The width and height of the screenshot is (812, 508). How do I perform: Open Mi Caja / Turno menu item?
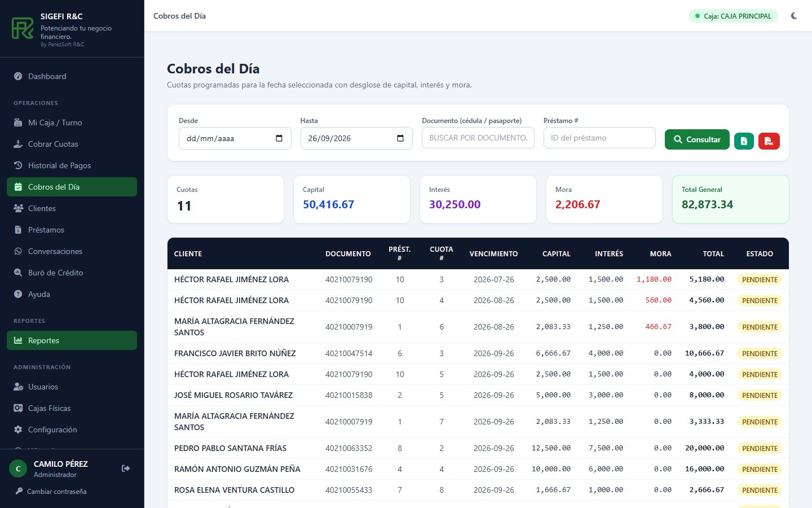coord(72,122)
